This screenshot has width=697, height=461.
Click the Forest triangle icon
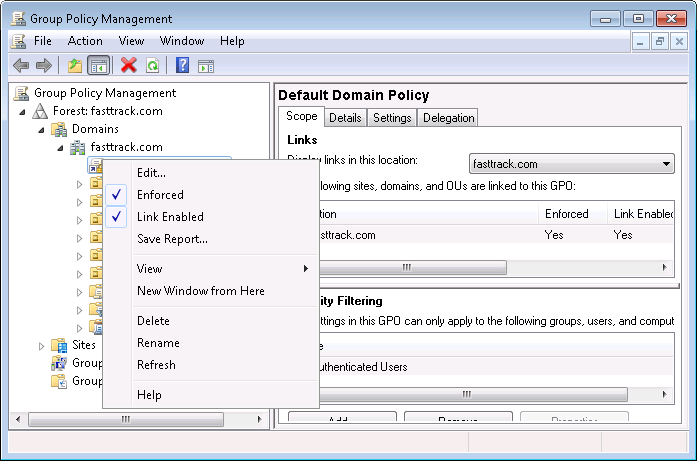[x=40, y=111]
